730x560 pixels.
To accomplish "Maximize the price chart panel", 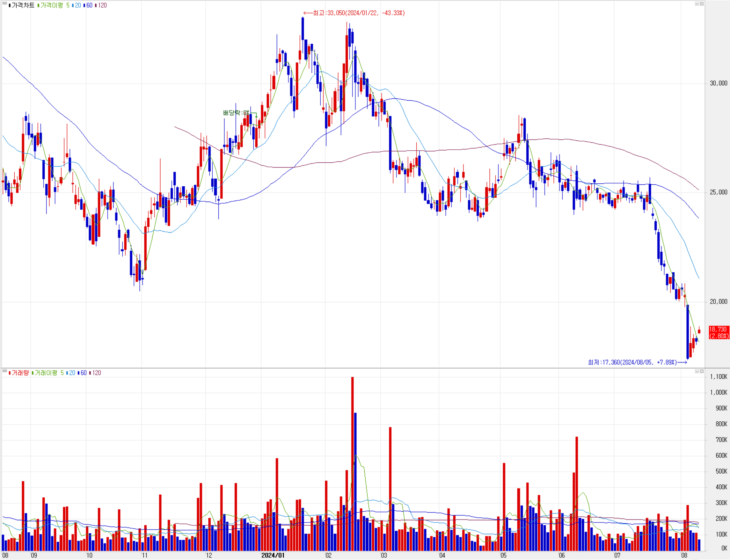I will click(697, 4).
